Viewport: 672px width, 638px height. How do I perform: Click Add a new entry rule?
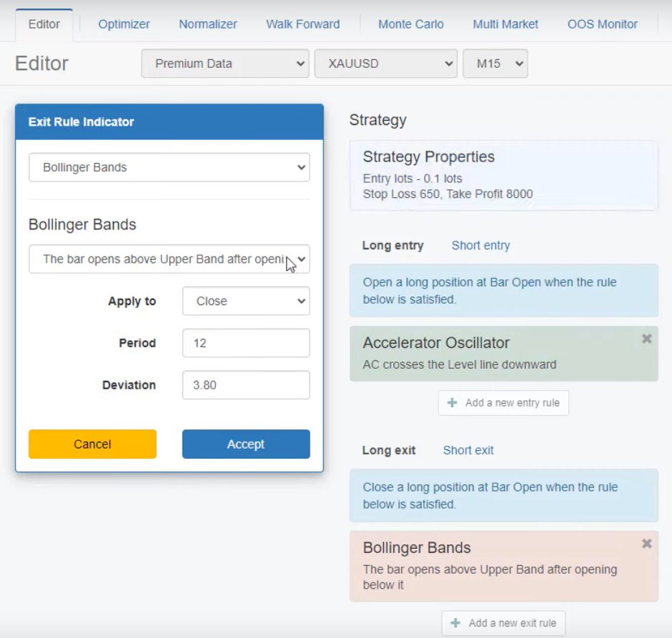[503, 403]
